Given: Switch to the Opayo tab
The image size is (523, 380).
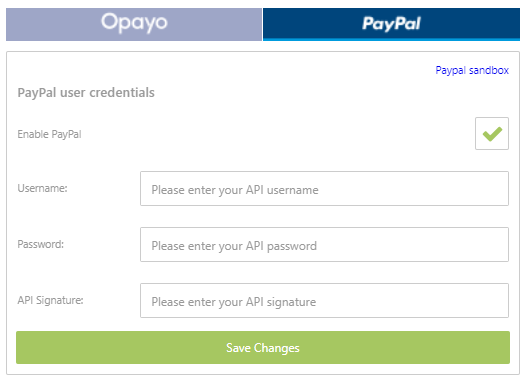Looking at the screenshot, I should (134, 24).
